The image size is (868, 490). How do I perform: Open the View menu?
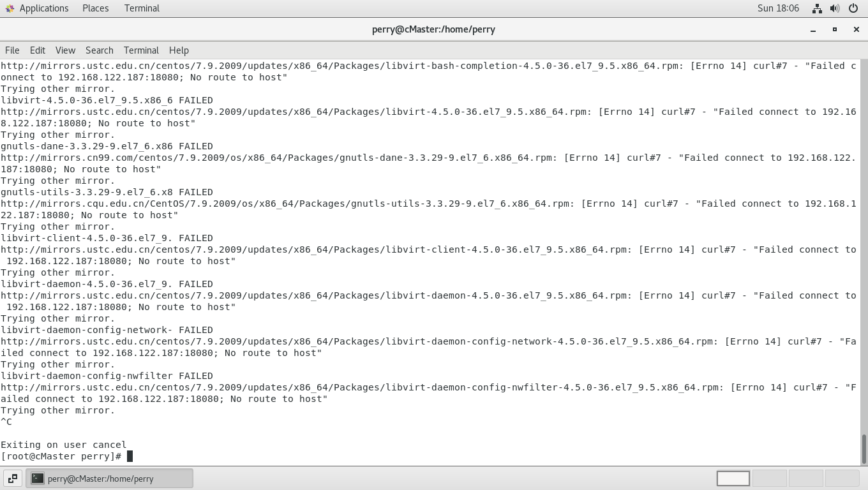65,50
